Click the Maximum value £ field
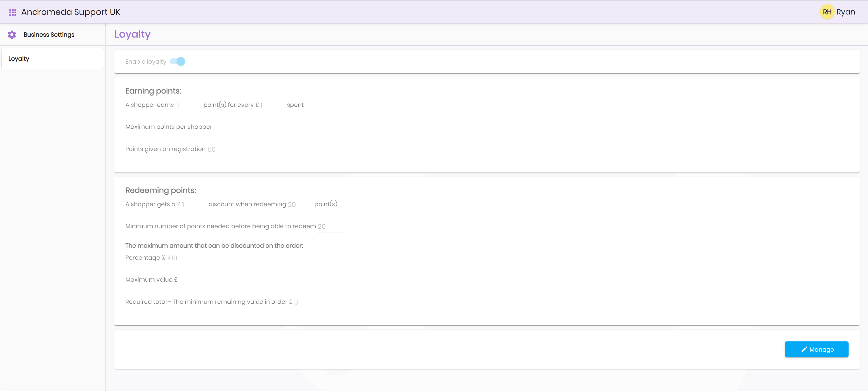 tap(191, 280)
